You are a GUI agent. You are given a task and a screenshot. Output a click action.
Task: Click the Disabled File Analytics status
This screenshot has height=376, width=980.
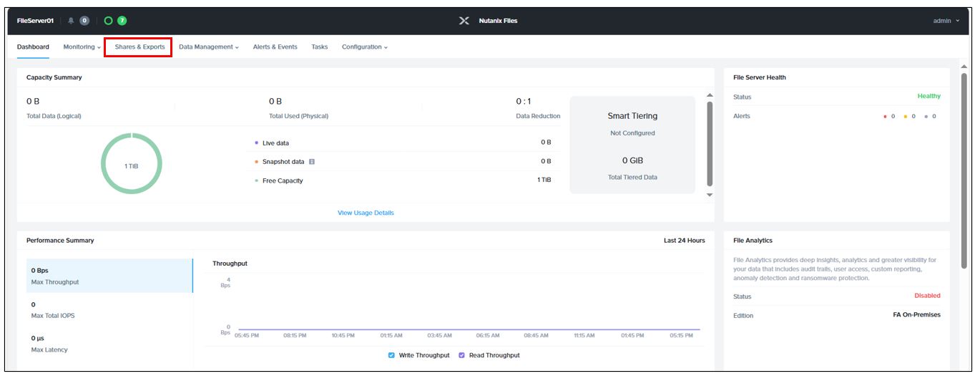(x=927, y=296)
